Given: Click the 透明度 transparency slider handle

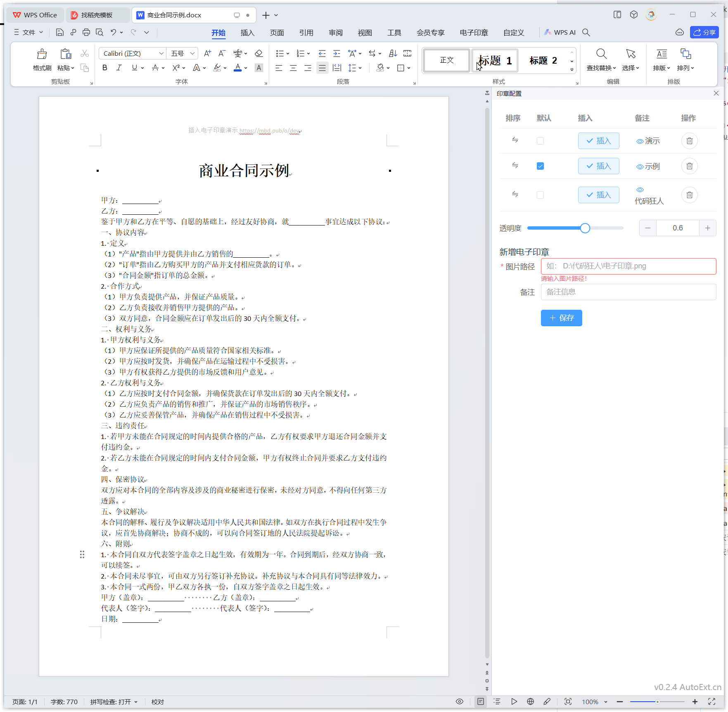Looking at the screenshot, I should coord(585,228).
